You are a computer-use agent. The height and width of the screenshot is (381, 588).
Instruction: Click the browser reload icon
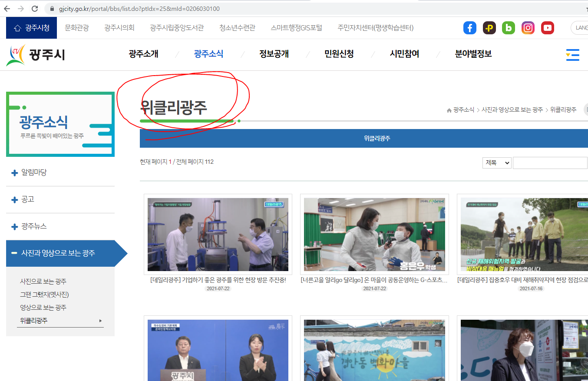(35, 9)
